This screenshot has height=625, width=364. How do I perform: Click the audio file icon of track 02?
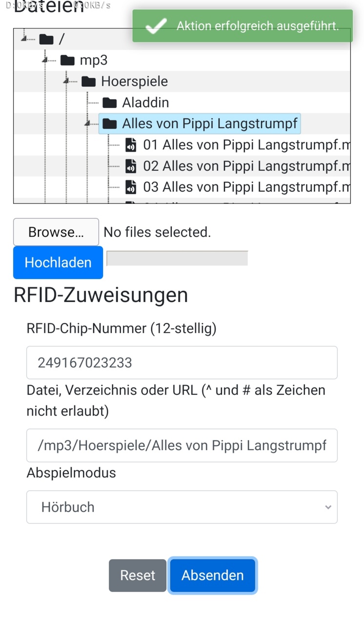(x=131, y=166)
